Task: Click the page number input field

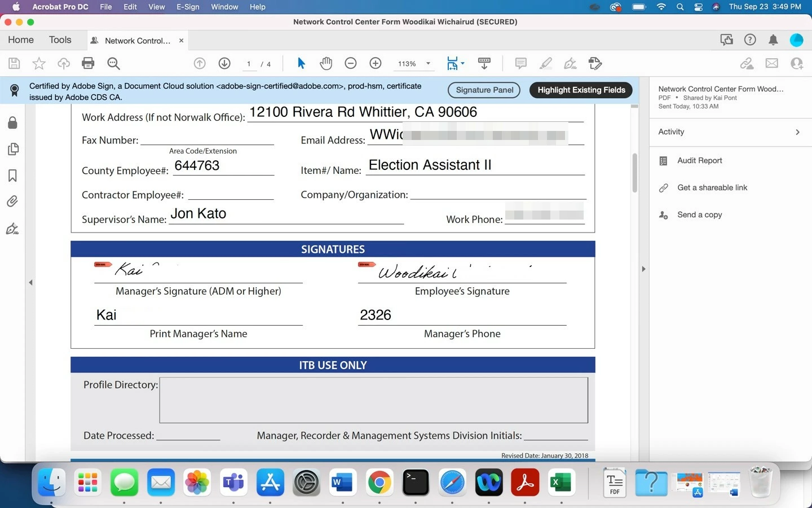Action: pos(249,64)
